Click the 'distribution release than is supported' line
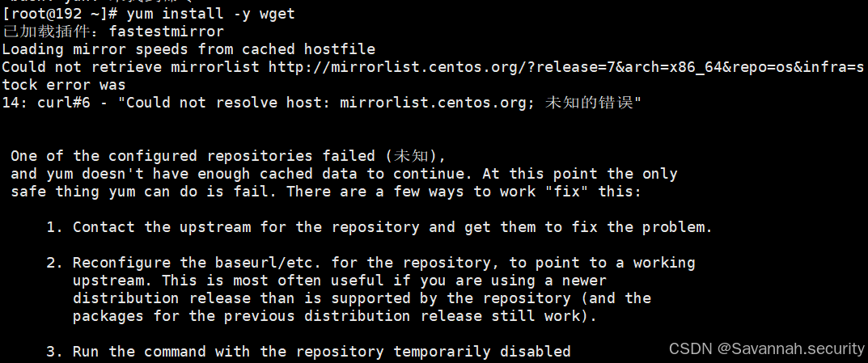868x363 pixels. pos(362,298)
